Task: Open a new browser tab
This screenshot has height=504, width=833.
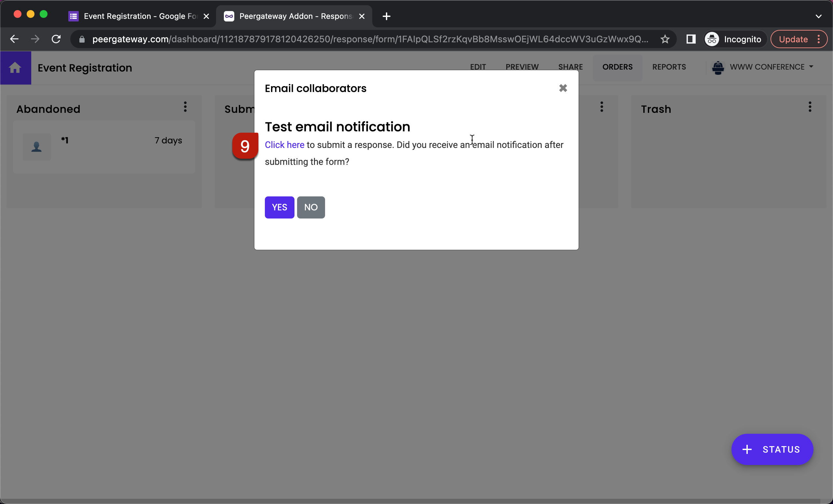Action: click(386, 16)
